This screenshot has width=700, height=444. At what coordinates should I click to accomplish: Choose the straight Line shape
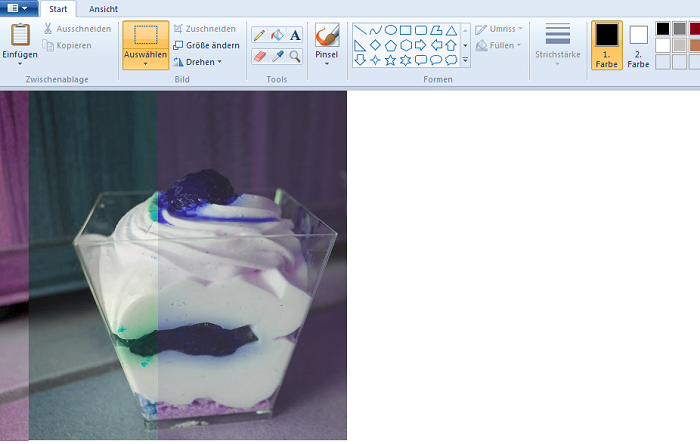[360, 30]
